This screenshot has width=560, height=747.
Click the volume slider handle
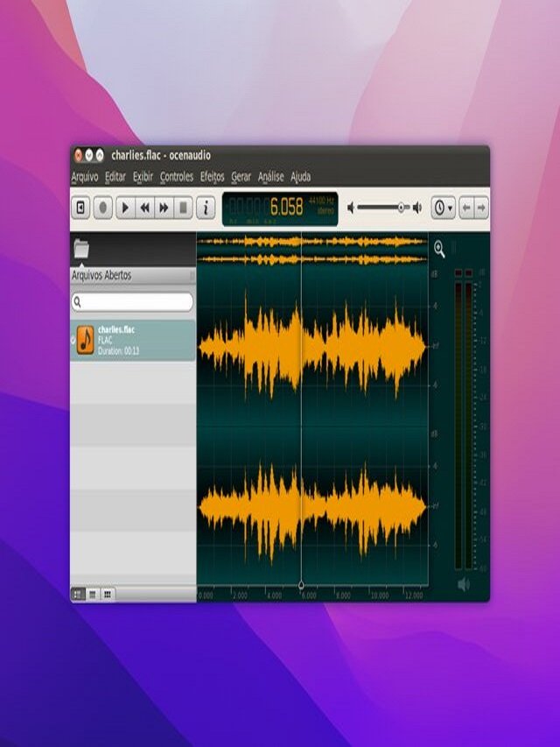click(x=402, y=208)
